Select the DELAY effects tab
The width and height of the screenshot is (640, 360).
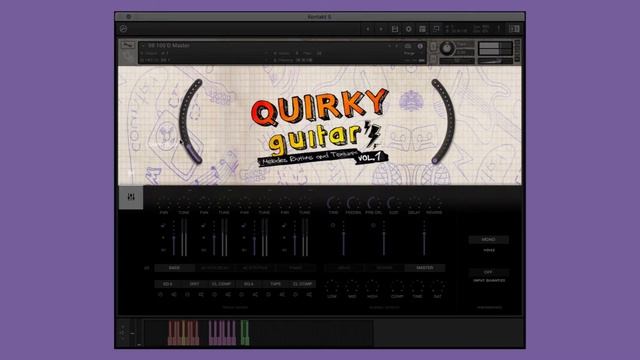pyautogui.click(x=344, y=268)
